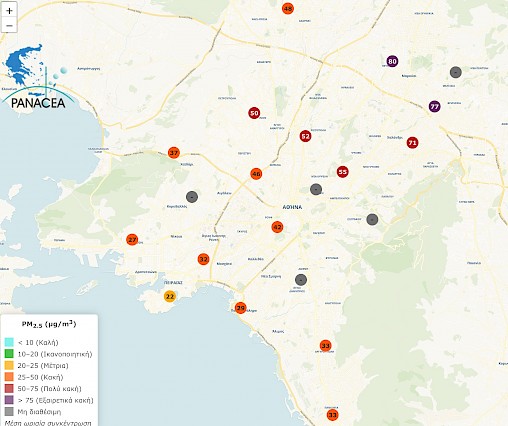This screenshot has width=508, height=426.
Task: Click the sensor marker reading 52
Action: click(x=305, y=136)
